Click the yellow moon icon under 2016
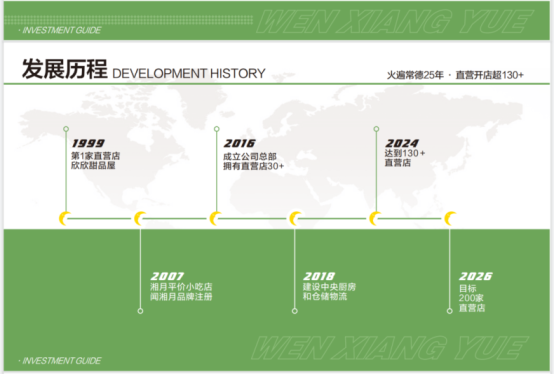Image resolution: width=554 pixels, height=374 pixels. [215, 218]
